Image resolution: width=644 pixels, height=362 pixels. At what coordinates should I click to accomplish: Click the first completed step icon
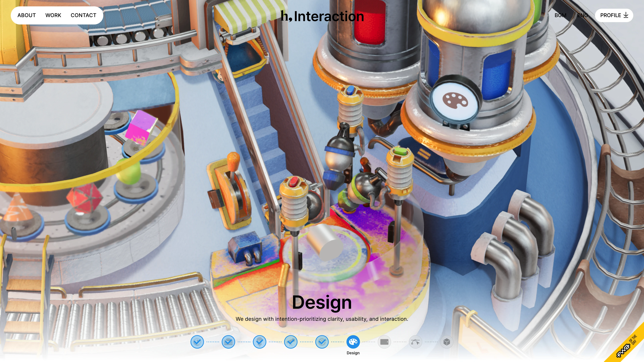click(197, 342)
